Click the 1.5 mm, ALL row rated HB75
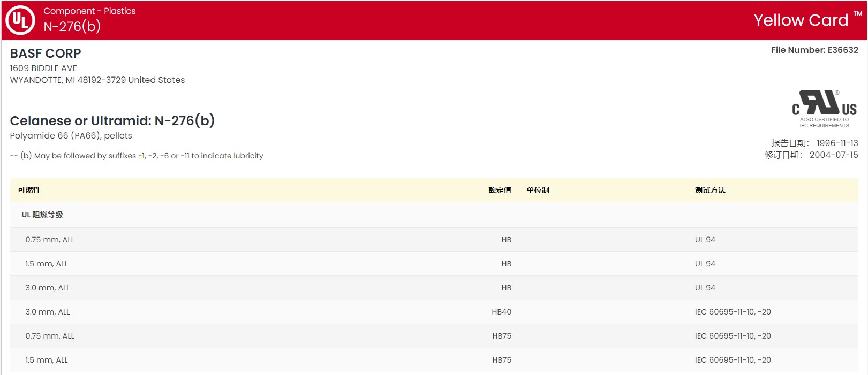Screen dimensions: 868x375 point(434,360)
